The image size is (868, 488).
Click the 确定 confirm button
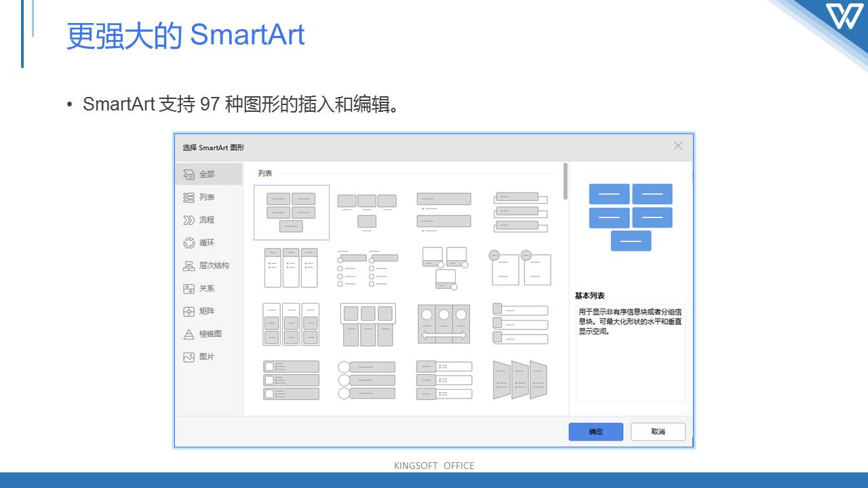(595, 432)
